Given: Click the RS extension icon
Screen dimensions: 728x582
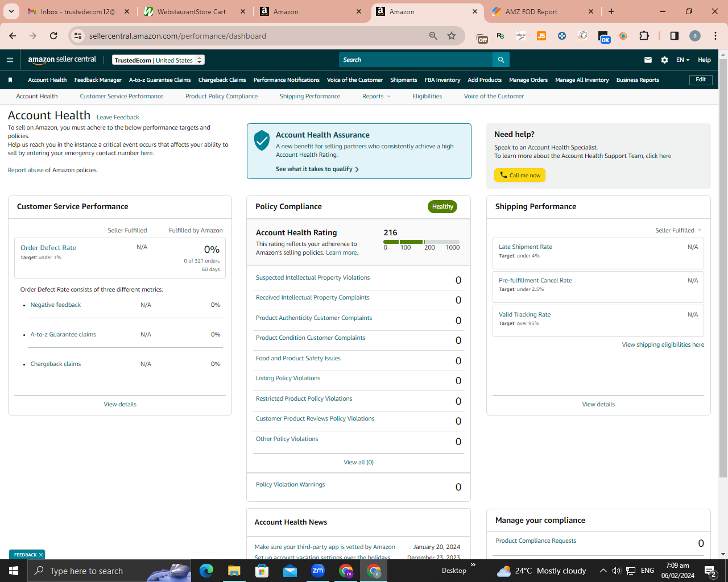Looking at the screenshot, I should pos(500,36).
